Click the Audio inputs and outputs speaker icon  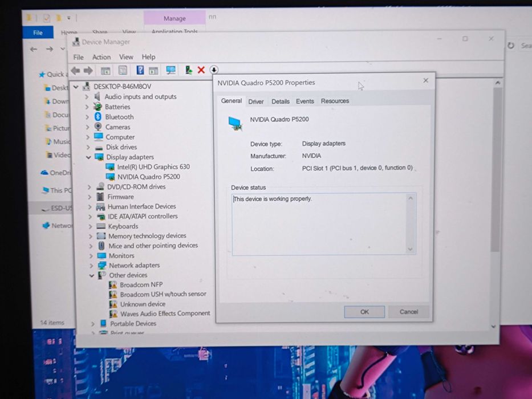point(98,96)
